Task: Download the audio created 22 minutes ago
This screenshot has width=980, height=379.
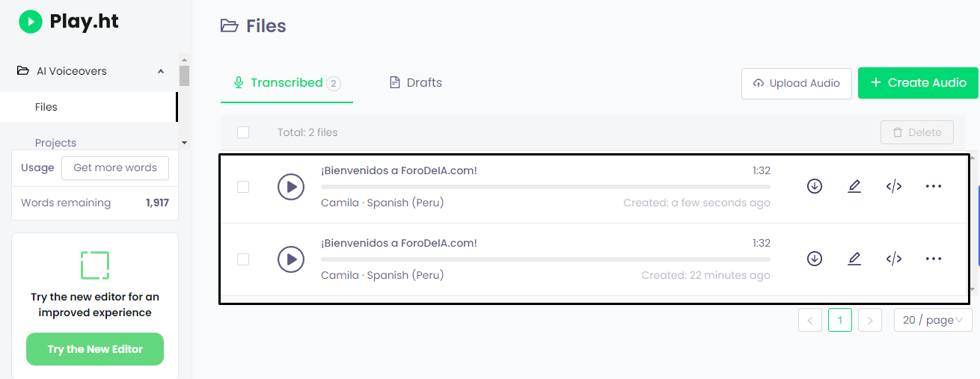Action: click(815, 259)
